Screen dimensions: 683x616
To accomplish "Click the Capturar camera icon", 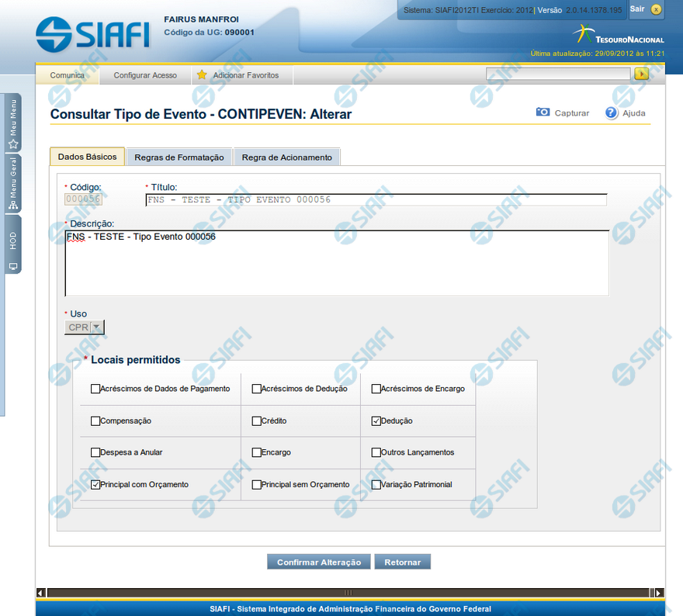I will [x=543, y=112].
